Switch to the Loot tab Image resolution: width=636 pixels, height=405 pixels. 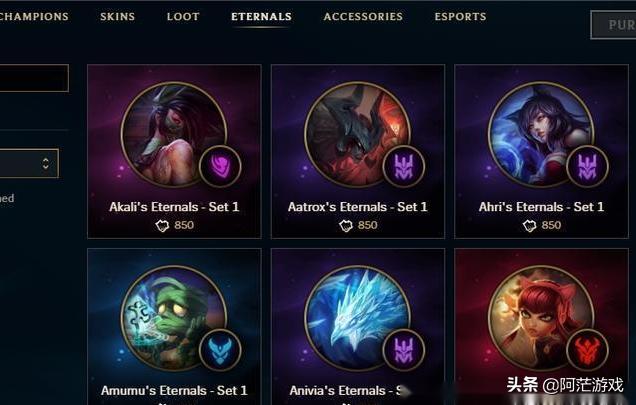click(183, 17)
